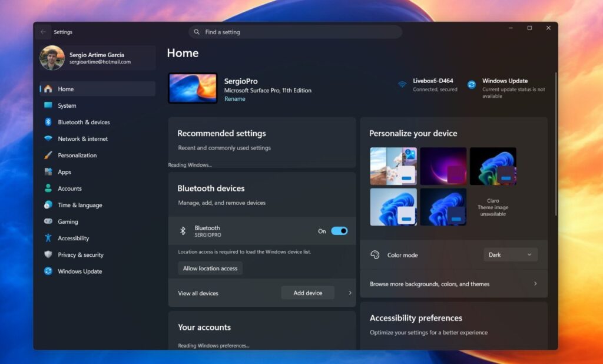Image resolution: width=603 pixels, height=364 pixels.
Task: Click the Apps sidebar icon
Action: tap(48, 171)
